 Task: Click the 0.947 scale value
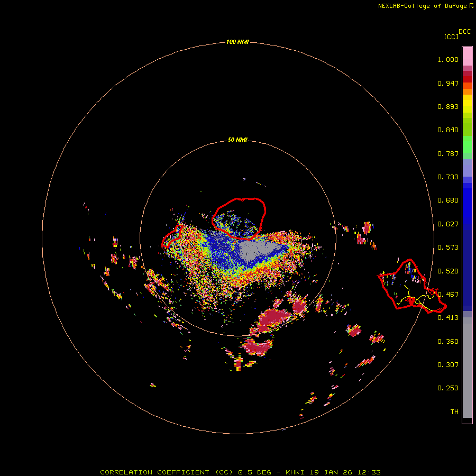[x=448, y=83]
